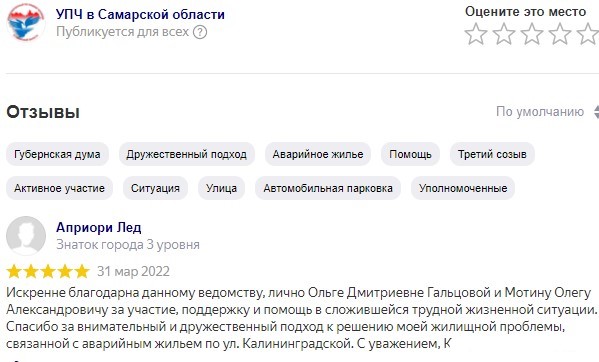Rate this place with the second star
The width and height of the screenshot is (599, 362).
pos(504,34)
